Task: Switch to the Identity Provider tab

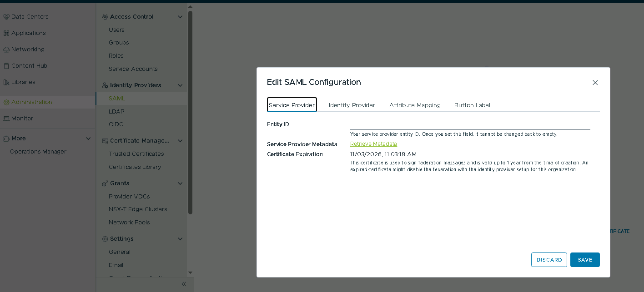Action: pyautogui.click(x=352, y=105)
